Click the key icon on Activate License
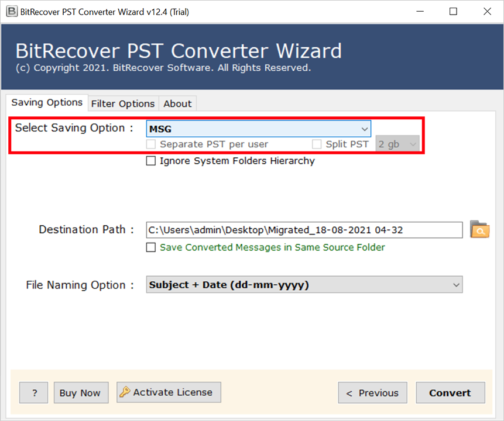This screenshot has height=421, width=504. pyautogui.click(x=125, y=392)
